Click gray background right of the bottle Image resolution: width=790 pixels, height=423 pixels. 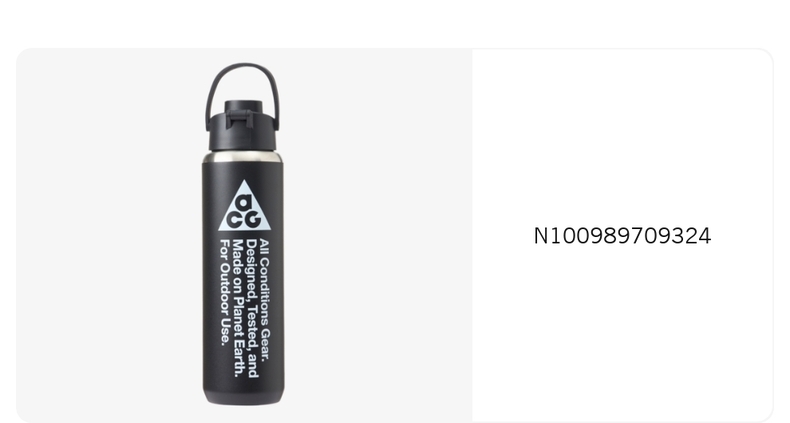point(378,234)
